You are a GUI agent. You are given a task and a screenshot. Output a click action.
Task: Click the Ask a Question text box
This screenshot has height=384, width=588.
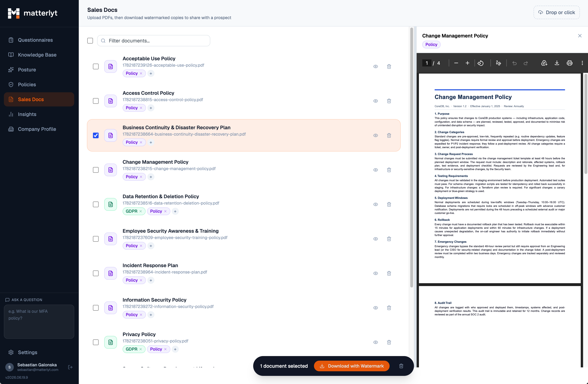pos(39,321)
